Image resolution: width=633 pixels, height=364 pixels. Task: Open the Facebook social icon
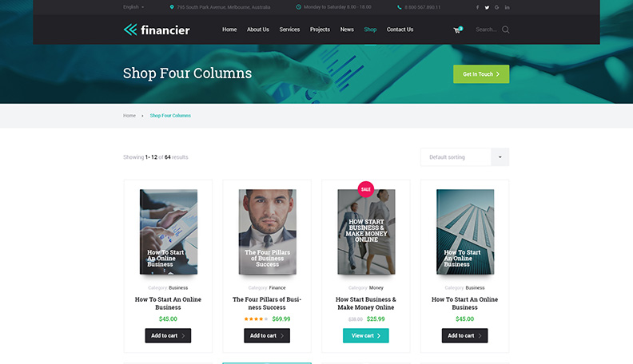[x=477, y=7]
